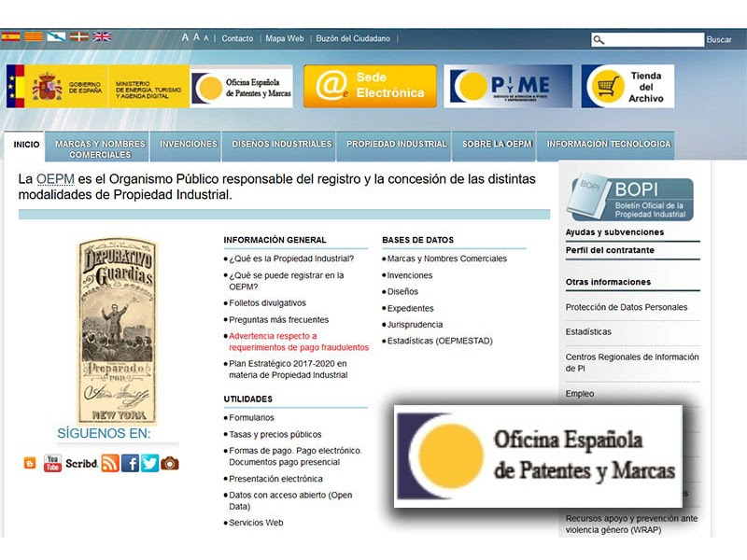The height and width of the screenshot is (560, 747).
Task: Open Protección de Datos Personales link
Action: 627,307
